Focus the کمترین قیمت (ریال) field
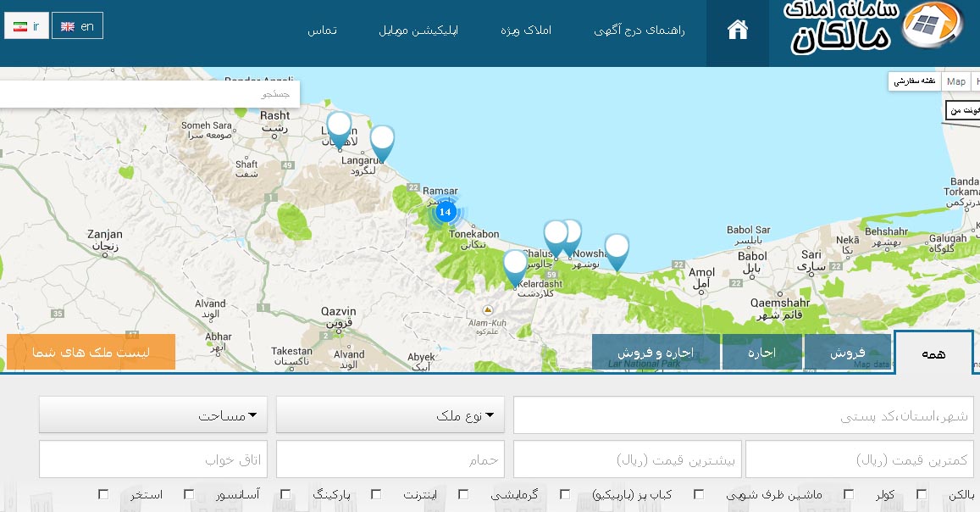The height and width of the screenshot is (512, 980). (860, 459)
